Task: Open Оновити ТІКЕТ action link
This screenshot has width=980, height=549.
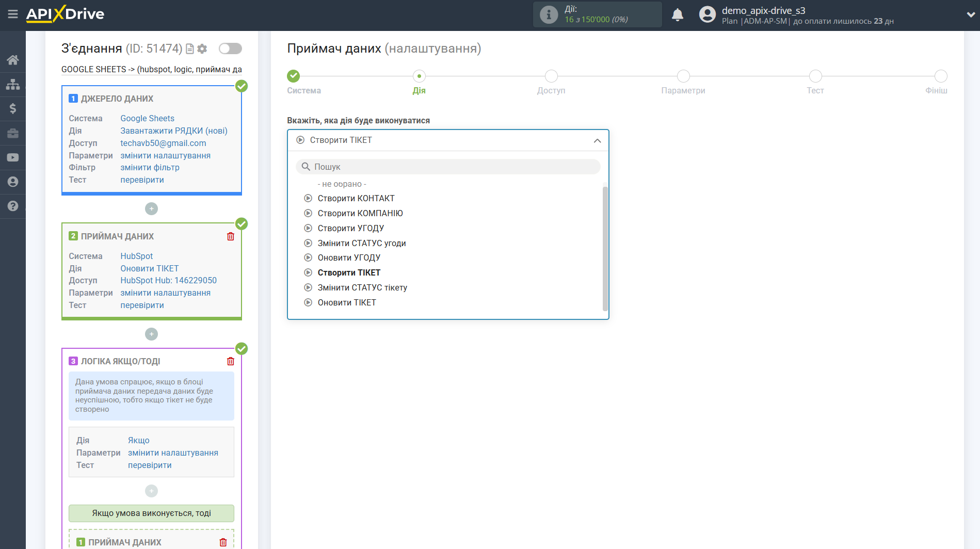Action: (149, 268)
